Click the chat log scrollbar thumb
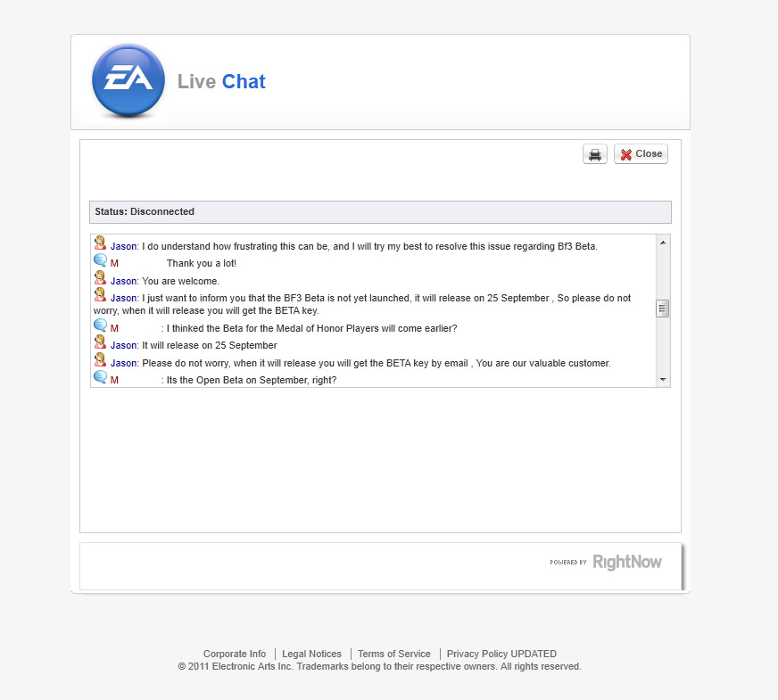This screenshot has width=778, height=700. pos(662,309)
